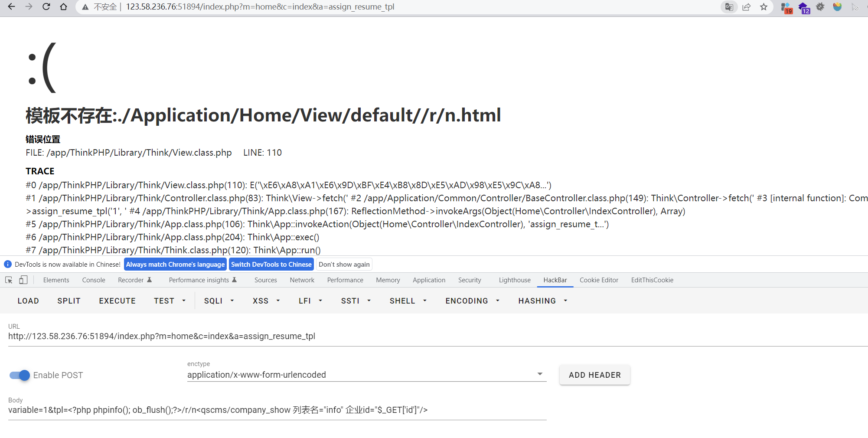868x438 pixels.
Task: Click the FILE path View.class.php text
Action: click(129, 153)
